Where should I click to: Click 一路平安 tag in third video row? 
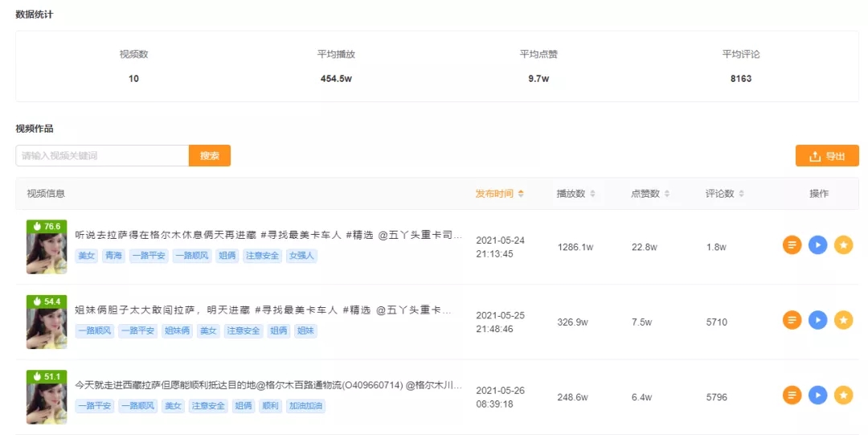pos(95,405)
